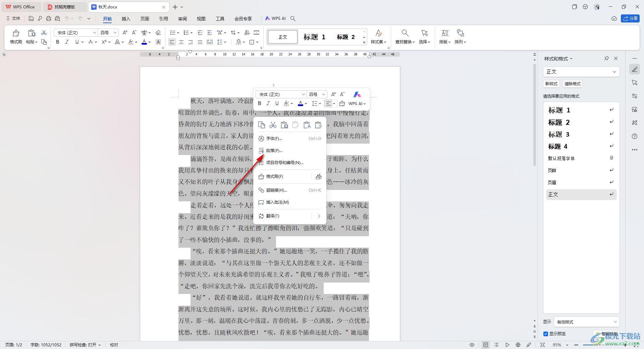Click the Print Preview icon in quick access

click(x=57, y=18)
